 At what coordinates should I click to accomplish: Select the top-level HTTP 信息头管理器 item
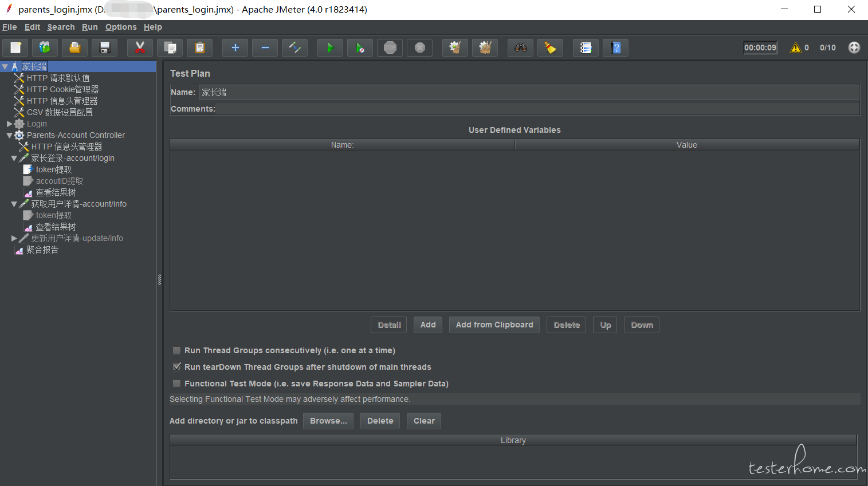click(x=62, y=101)
